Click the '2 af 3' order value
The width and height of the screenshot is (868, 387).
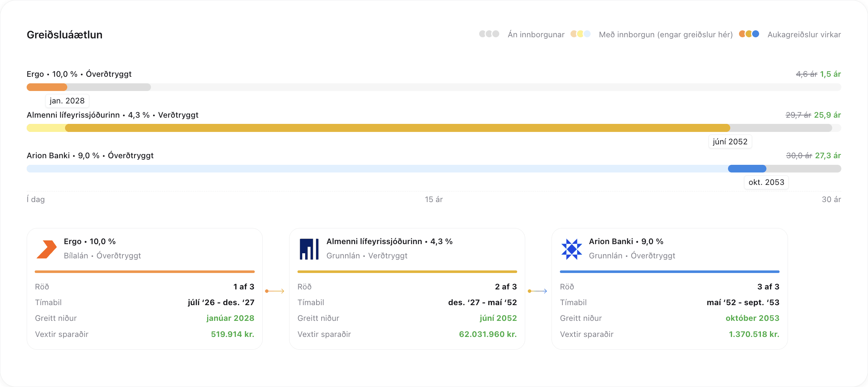(x=506, y=287)
